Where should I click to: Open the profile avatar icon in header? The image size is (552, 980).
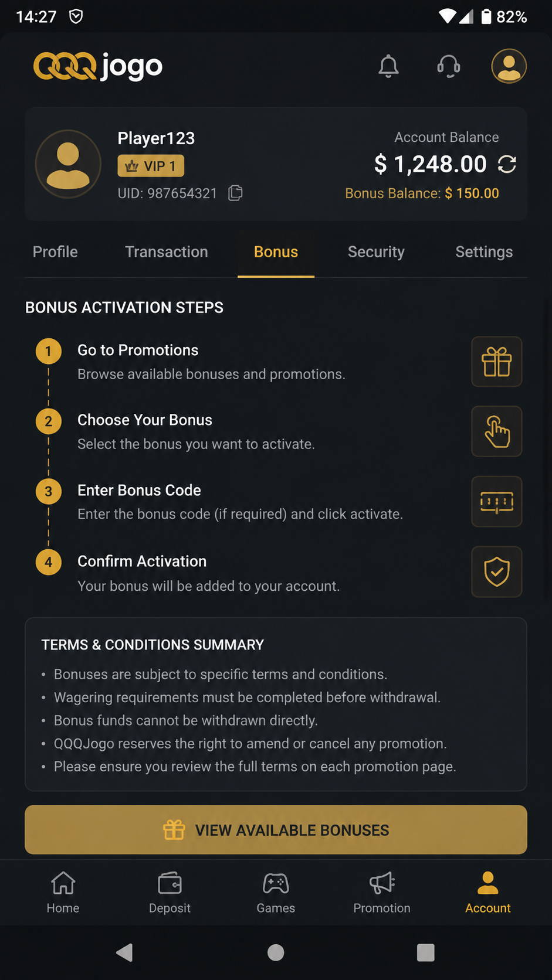tap(509, 66)
